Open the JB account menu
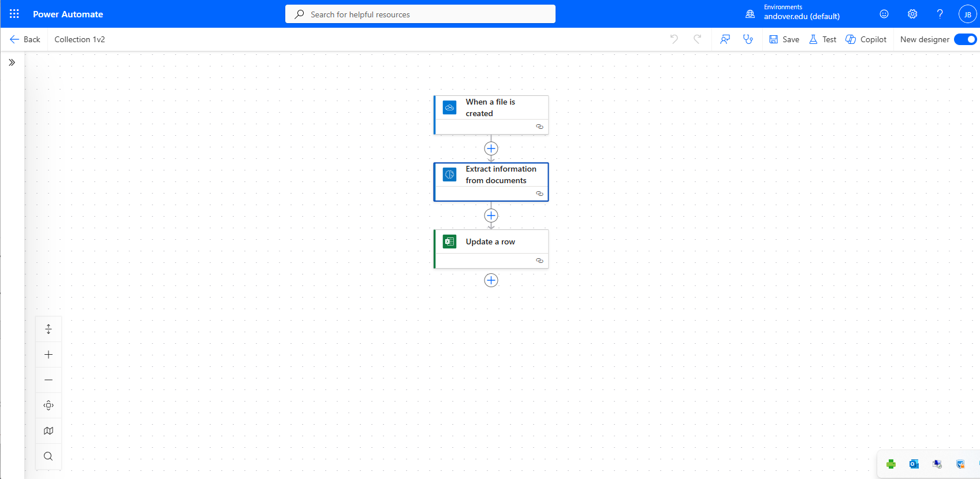Image resolution: width=980 pixels, height=479 pixels. [x=967, y=14]
